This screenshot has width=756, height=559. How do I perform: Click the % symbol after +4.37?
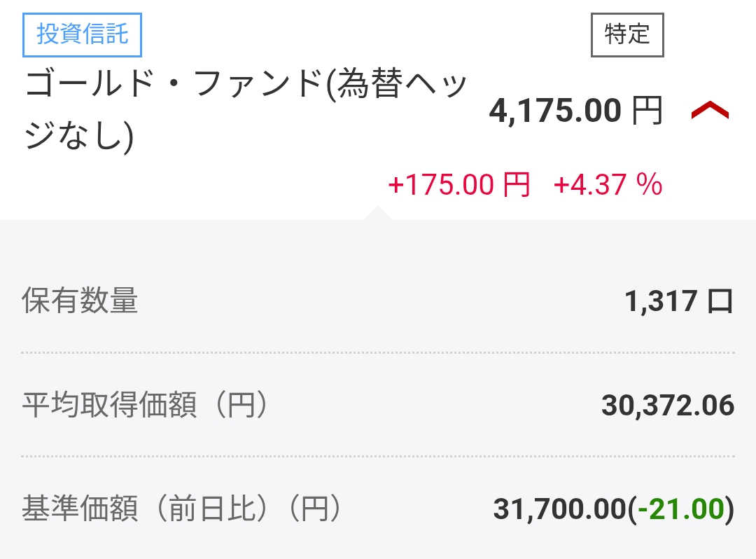point(649,185)
